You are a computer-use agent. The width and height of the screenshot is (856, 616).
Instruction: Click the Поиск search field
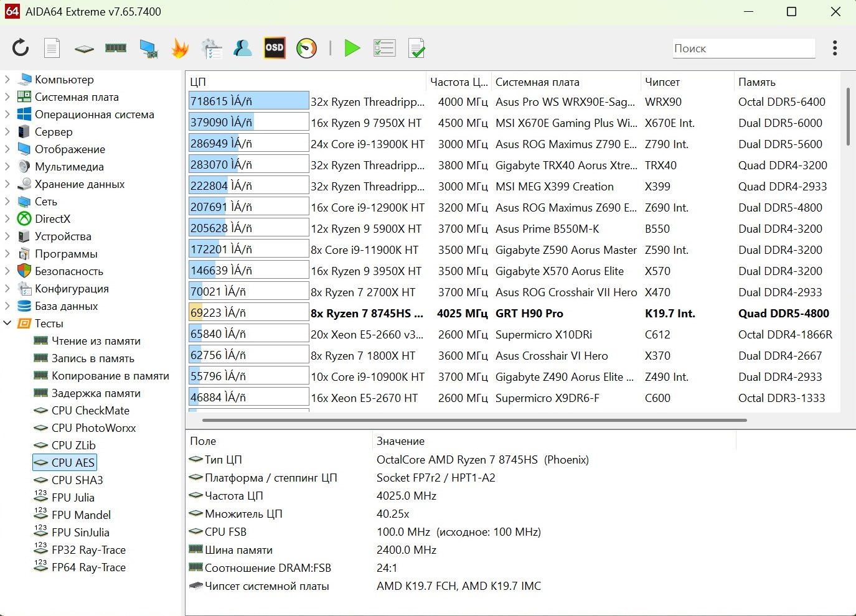(743, 49)
